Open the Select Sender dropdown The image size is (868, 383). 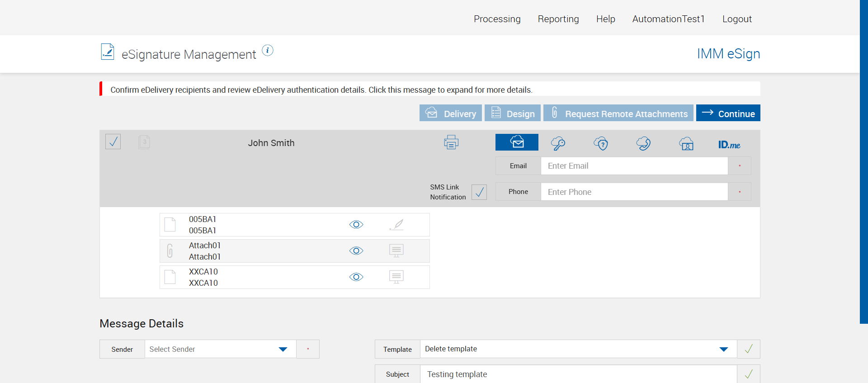coord(220,349)
